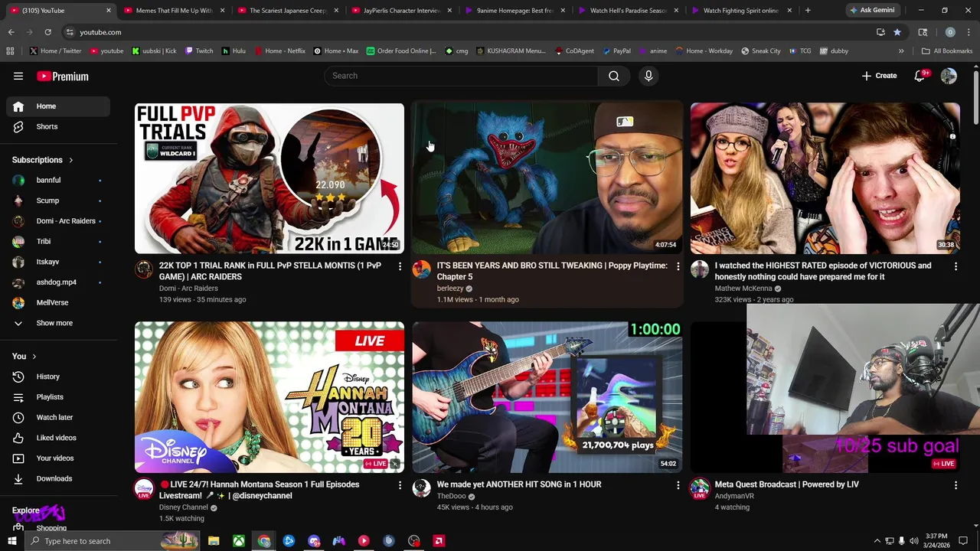Click the YouTube Premium logo
Viewport: 980px width, 551px height.
pyautogui.click(x=63, y=76)
